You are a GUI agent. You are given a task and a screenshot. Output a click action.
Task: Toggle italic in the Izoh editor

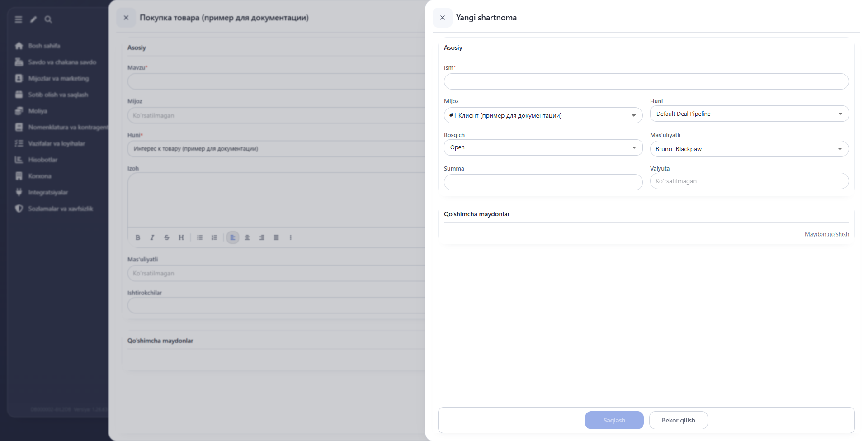(152, 237)
